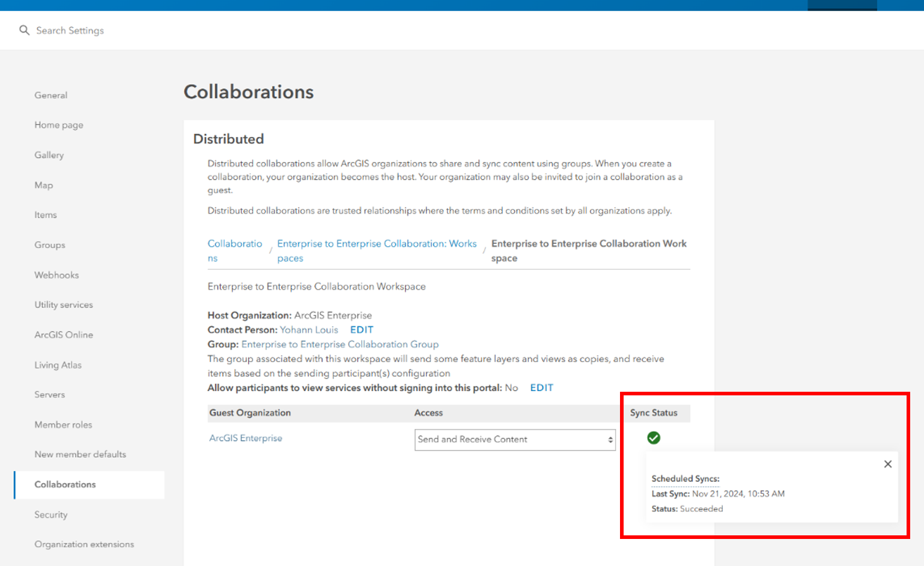Screen dimensions: 924x566
Task: Open Organization extensions settings
Action: [84, 544]
